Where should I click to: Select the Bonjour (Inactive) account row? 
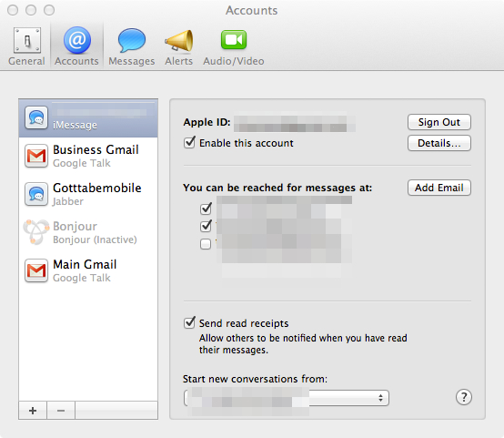pyautogui.click(x=88, y=232)
